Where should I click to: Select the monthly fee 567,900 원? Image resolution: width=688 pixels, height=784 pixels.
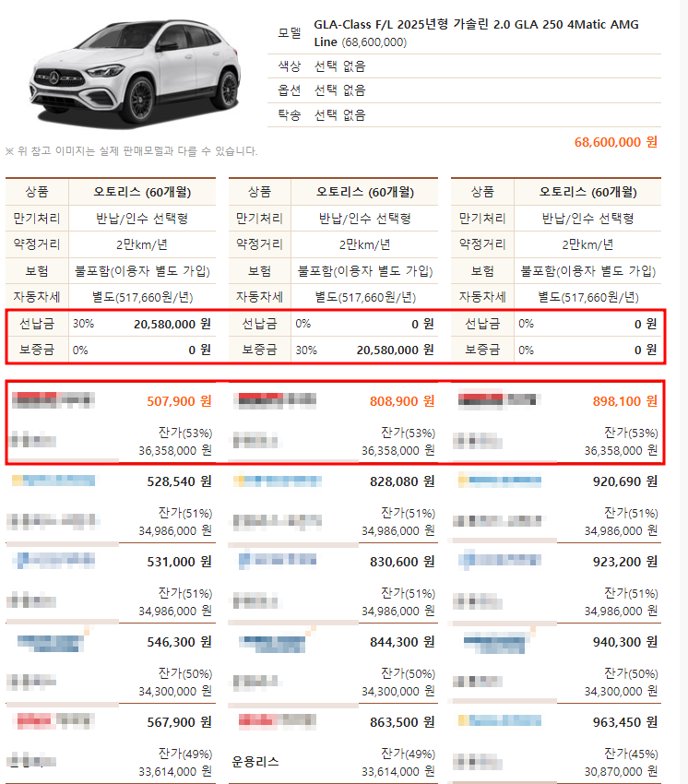[x=179, y=722]
